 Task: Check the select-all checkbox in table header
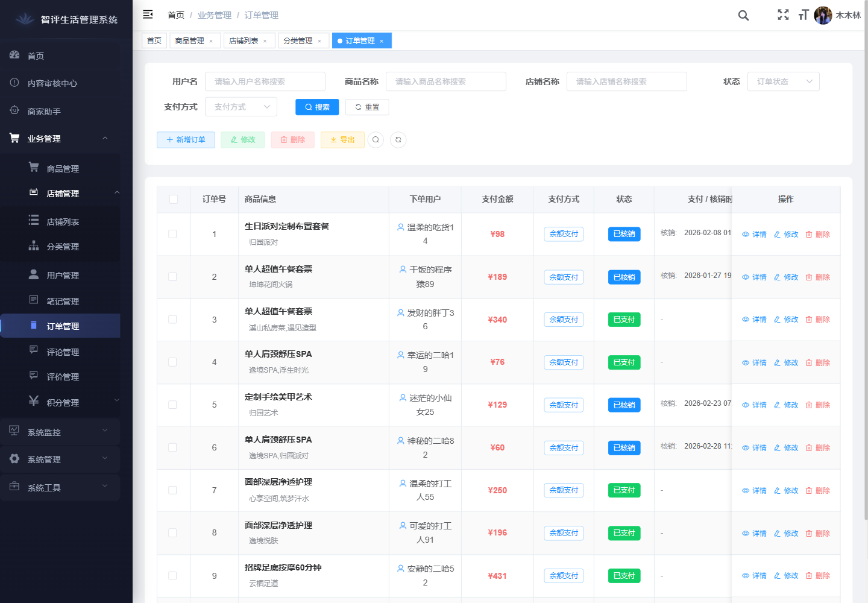174,198
